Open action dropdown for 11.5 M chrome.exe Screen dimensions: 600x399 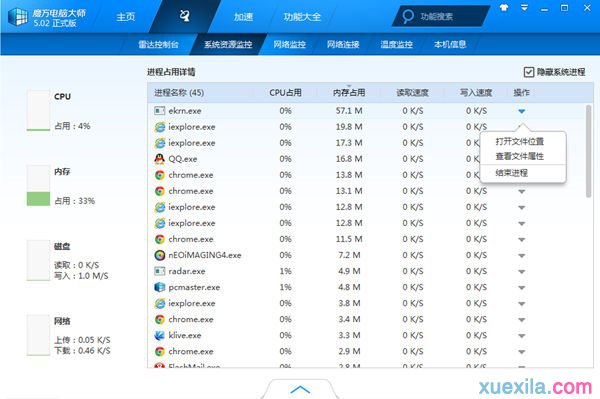(522, 240)
